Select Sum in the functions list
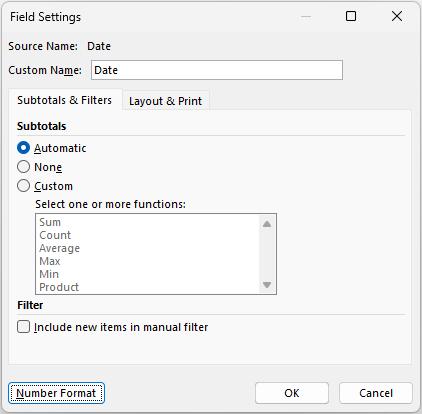 [50, 222]
